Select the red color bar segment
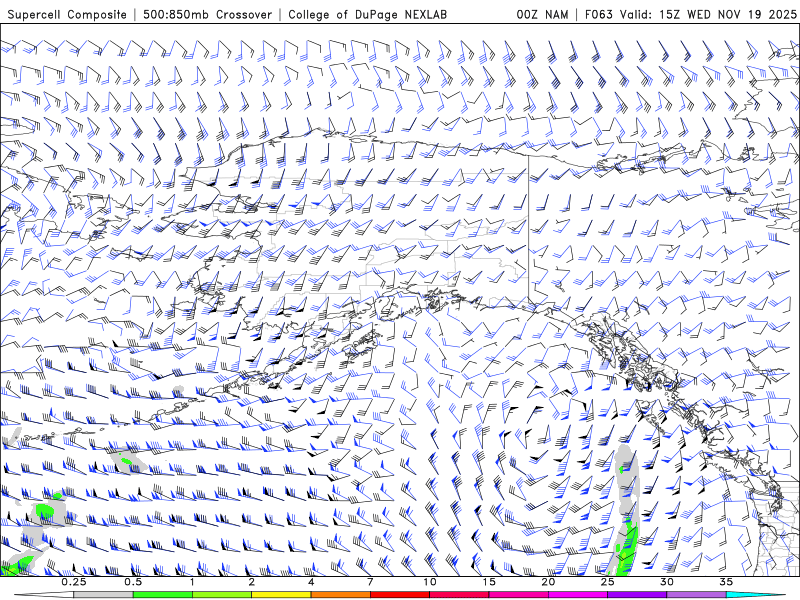Screen dimensions: 800x600 tap(399, 595)
